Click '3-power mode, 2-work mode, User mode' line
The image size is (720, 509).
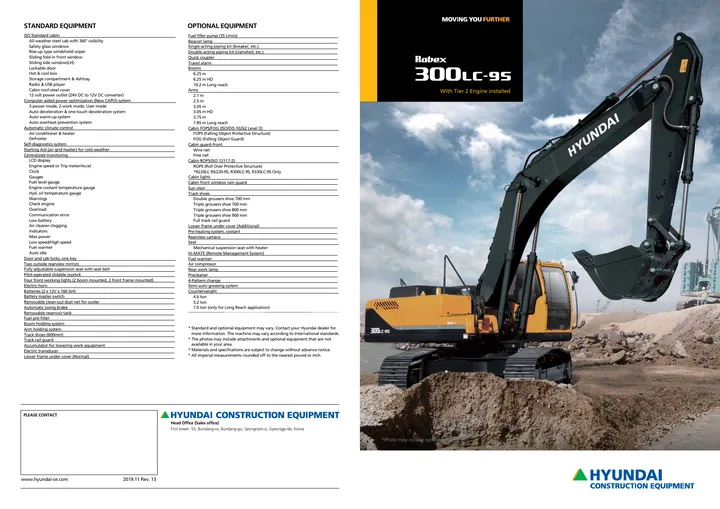[68, 106]
